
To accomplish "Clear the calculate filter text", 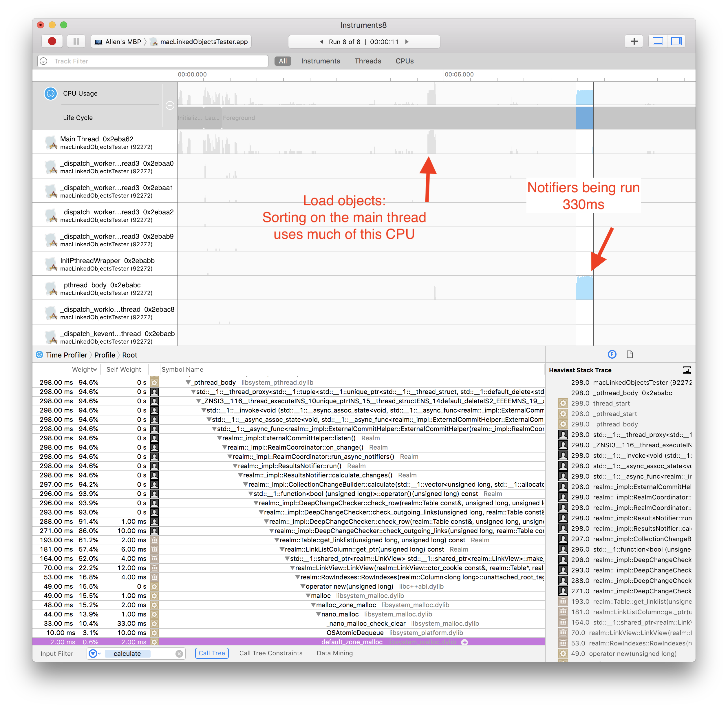I will [179, 654].
